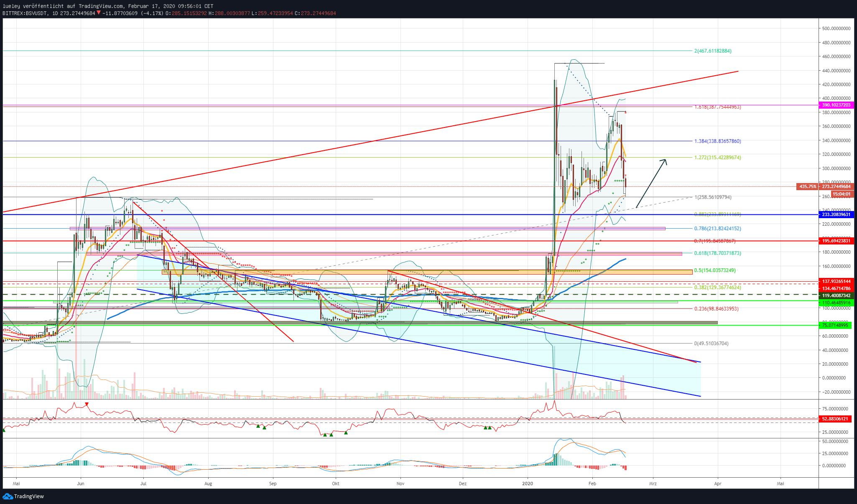Click the red 195.69423831 price axis label

click(835, 241)
